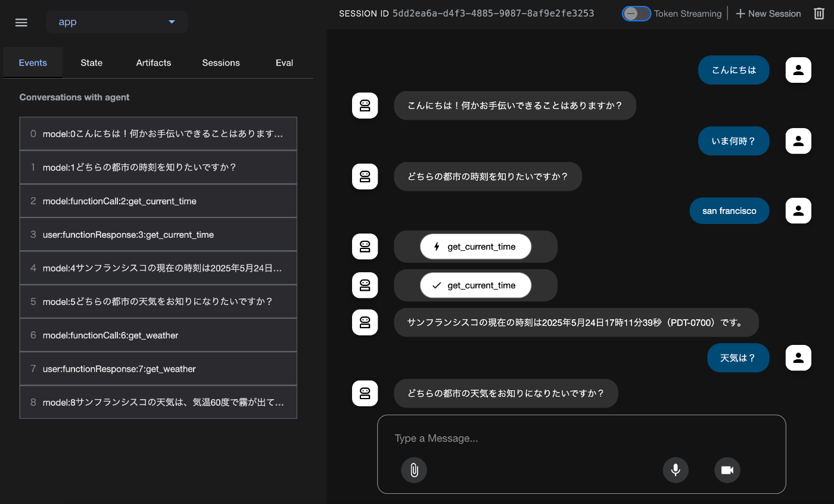Click the 天気は？ user message bubble
This screenshot has width=834, height=504.
(738, 358)
